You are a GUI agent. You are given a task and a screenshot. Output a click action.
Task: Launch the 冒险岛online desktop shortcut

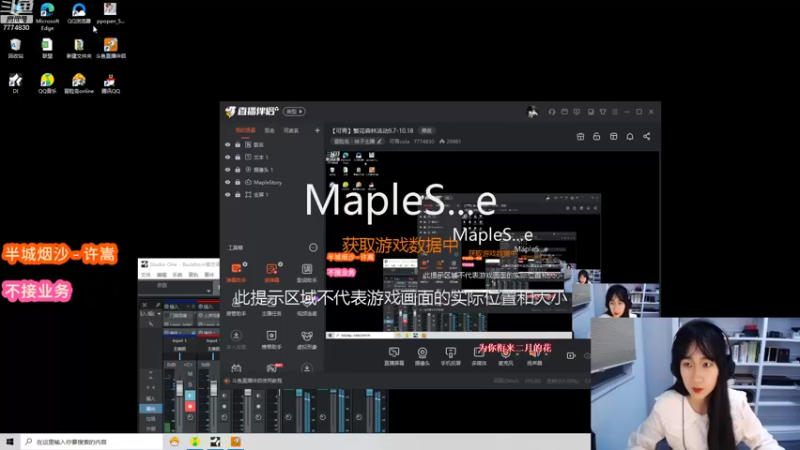pos(79,83)
